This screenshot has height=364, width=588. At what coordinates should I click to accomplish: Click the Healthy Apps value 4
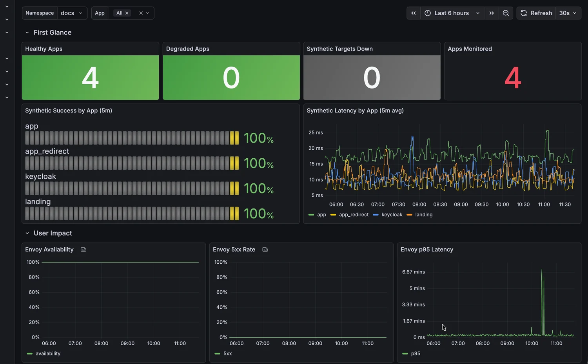click(91, 78)
